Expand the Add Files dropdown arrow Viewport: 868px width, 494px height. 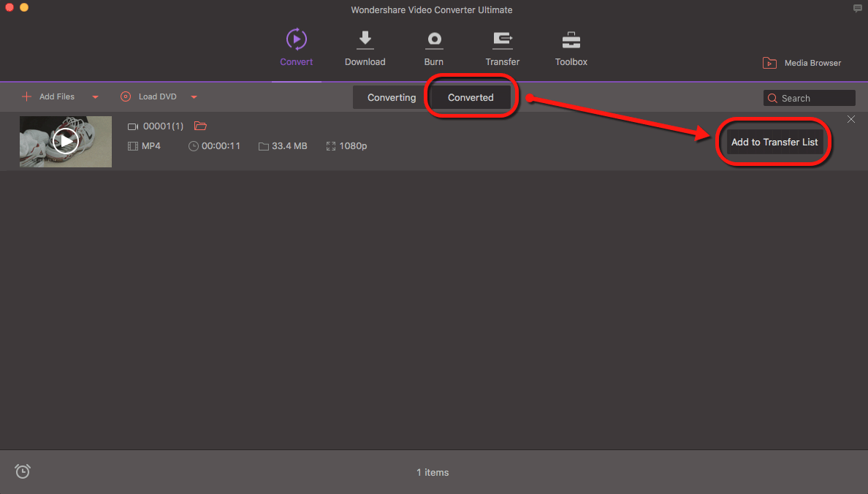(x=95, y=97)
